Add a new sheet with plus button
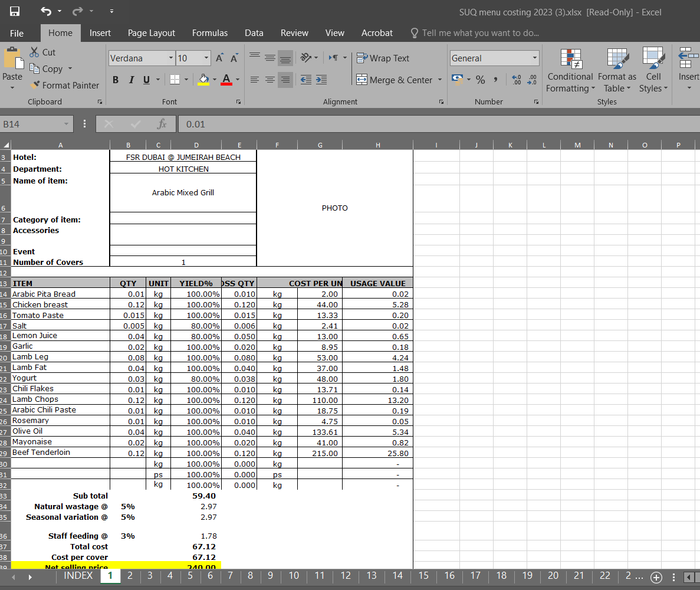 pyautogui.click(x=655, y=576)
